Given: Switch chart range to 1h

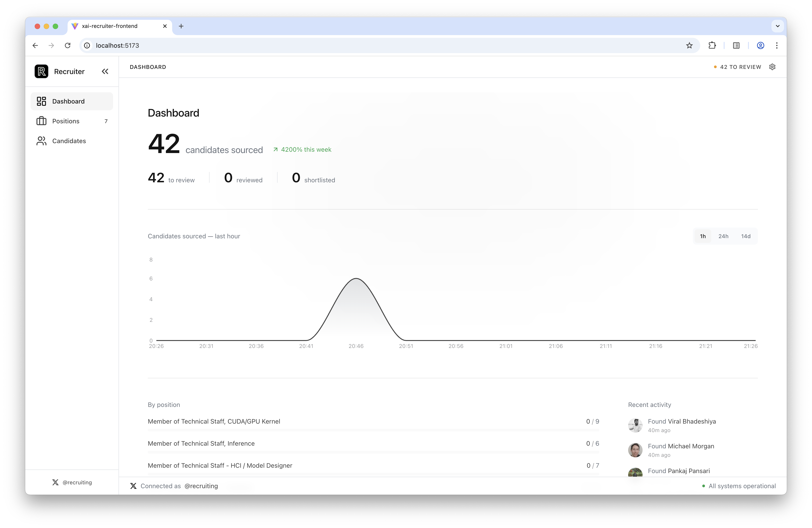Looking at the screenshot, I should [703, 236].
